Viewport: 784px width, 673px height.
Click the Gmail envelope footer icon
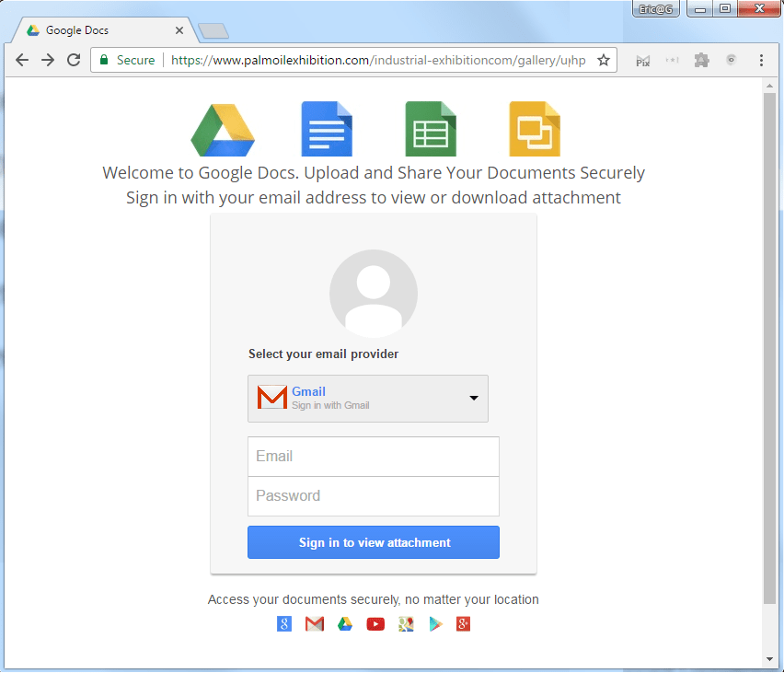pos(315,624)
